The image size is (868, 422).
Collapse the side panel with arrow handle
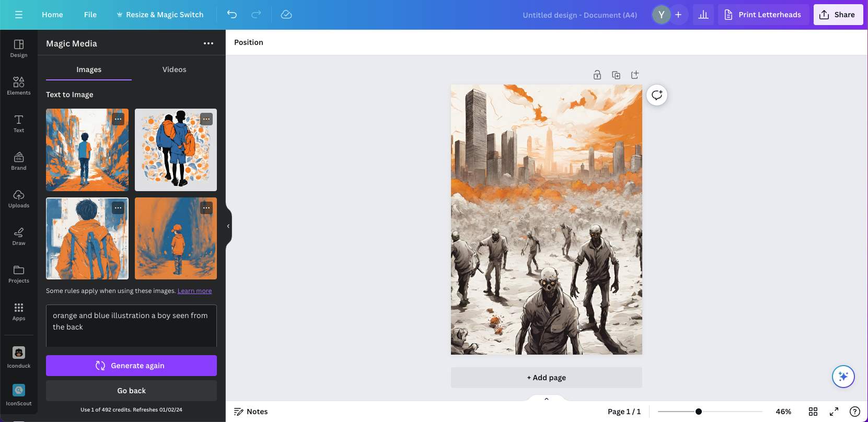(x=228, y=226)
